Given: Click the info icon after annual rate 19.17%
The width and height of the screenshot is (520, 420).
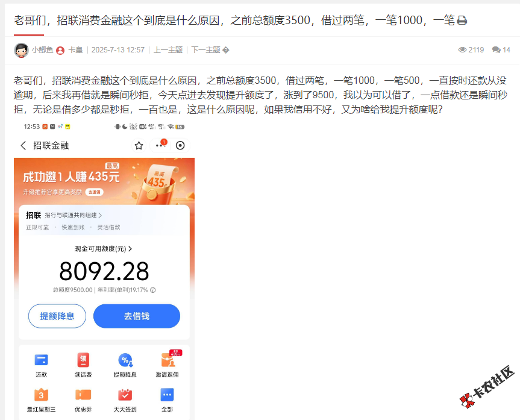Looking at the screenshot, I should point(153,290).
